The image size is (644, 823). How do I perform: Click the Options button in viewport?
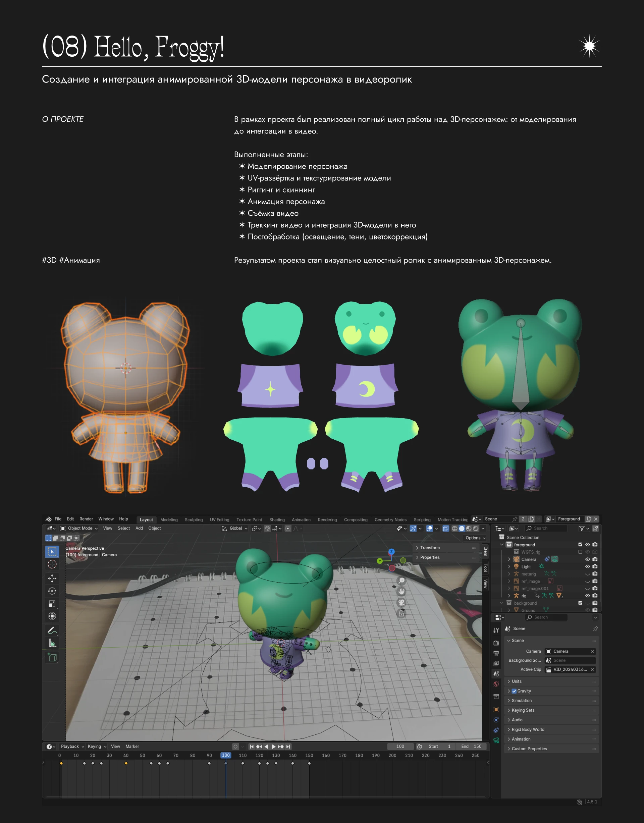[475, 538]
